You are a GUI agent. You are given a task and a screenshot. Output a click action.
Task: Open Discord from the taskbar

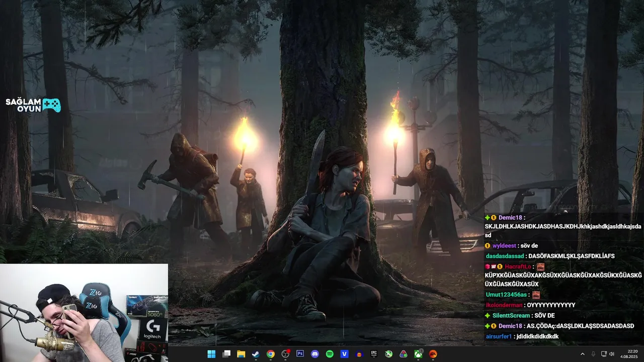tap(315, 354)
